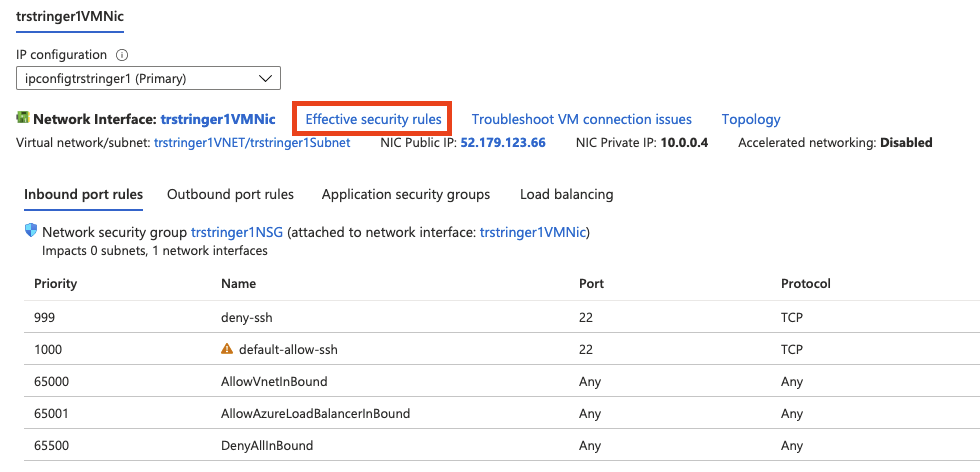980x472 pixels.
Task: Click the warning icon beside default-allow-ssh
Action: (x=227, y=350)
